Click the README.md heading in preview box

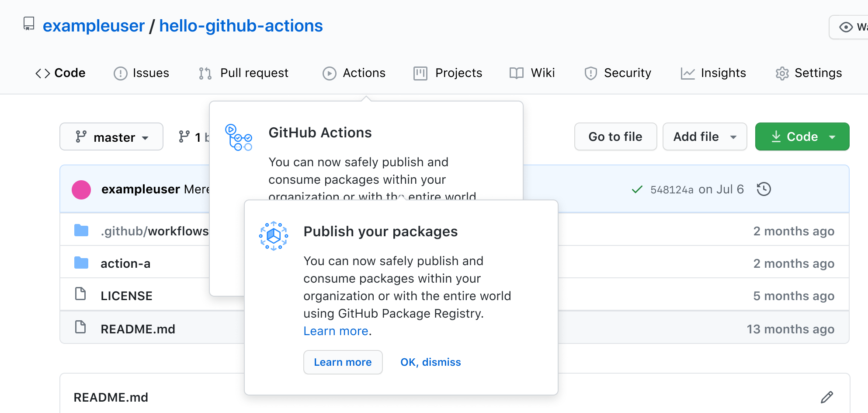111,397
